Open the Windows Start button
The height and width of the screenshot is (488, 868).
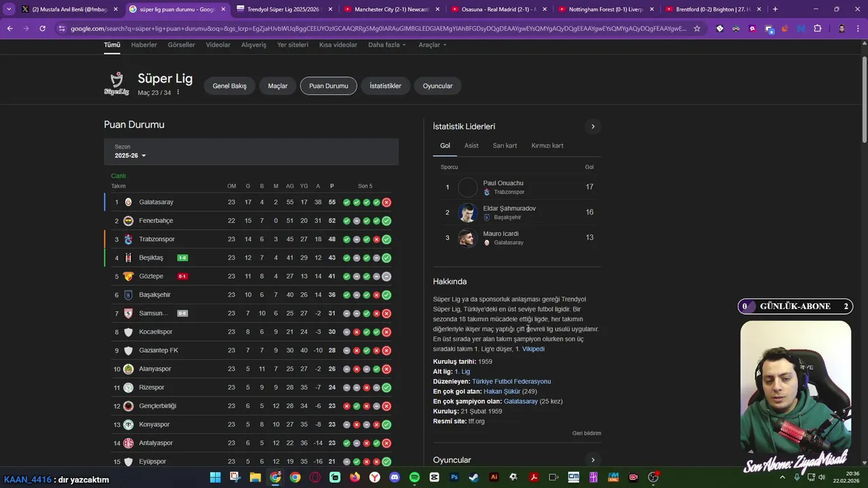click(x=215, y=477)
